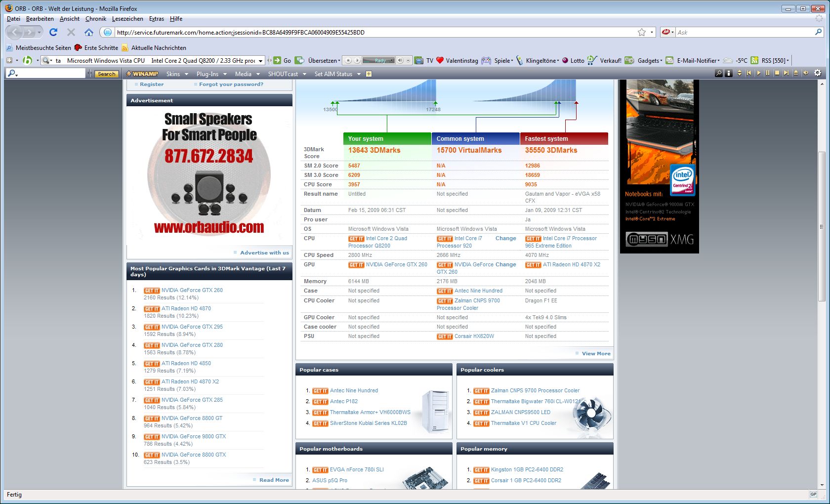Open the TV toolbar icon
The width and height of the screenshot is (830, 504).
[419, 60]
